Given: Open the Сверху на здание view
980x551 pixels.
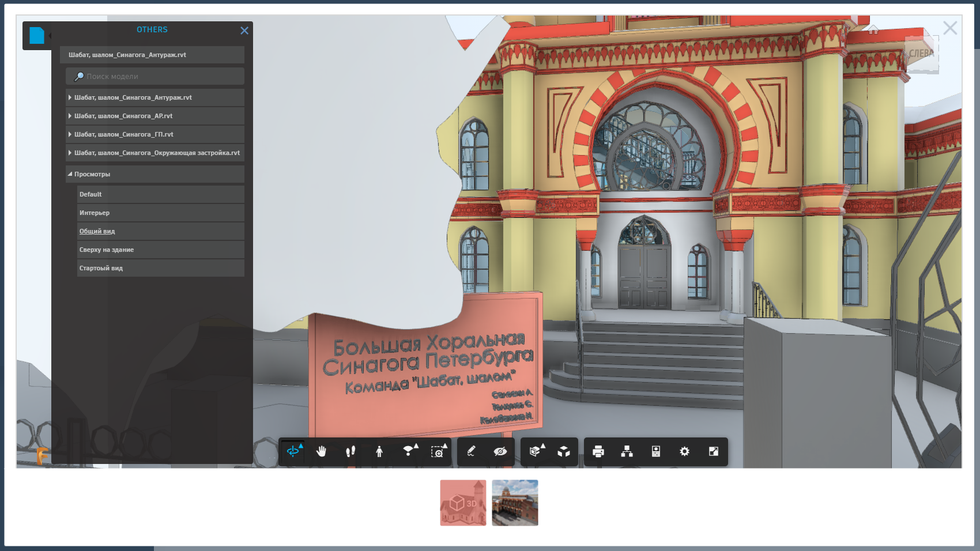Looking at the screenshot, I should (107, 250).
